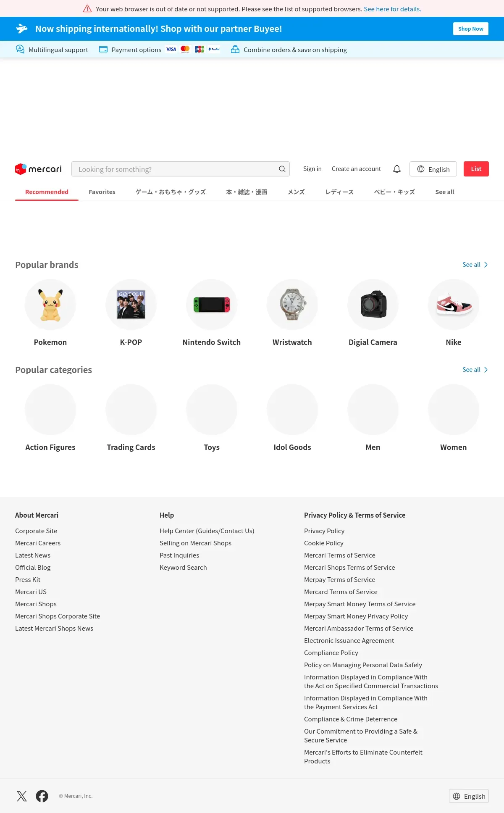Open Mercari Terms of Service
The height and width of the screenshot is (813, 504).
click(x=340, y=555)
